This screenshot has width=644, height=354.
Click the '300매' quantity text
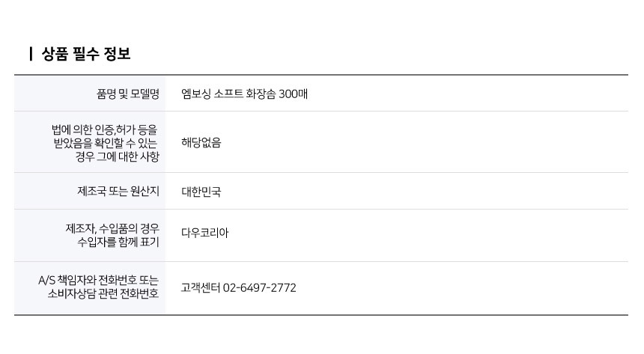(294, 94)
